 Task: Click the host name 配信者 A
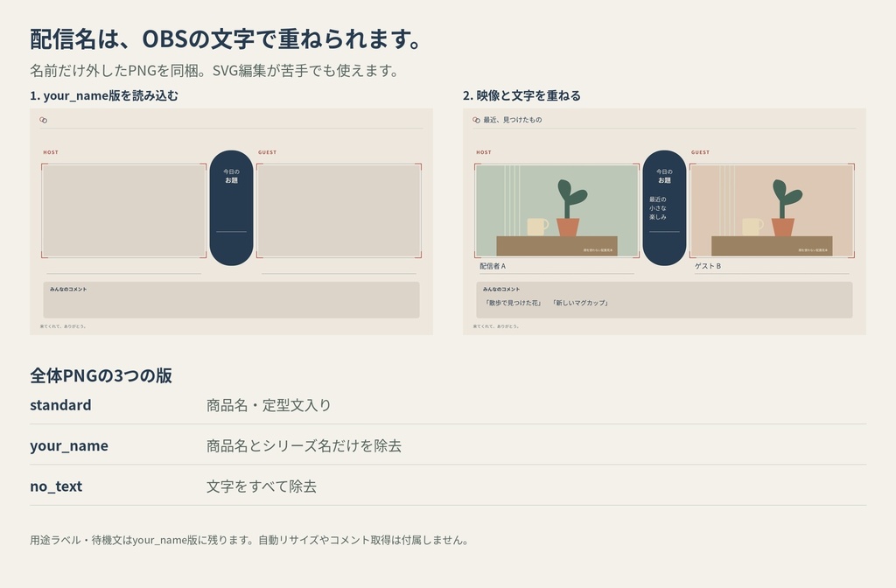[493, 266]
